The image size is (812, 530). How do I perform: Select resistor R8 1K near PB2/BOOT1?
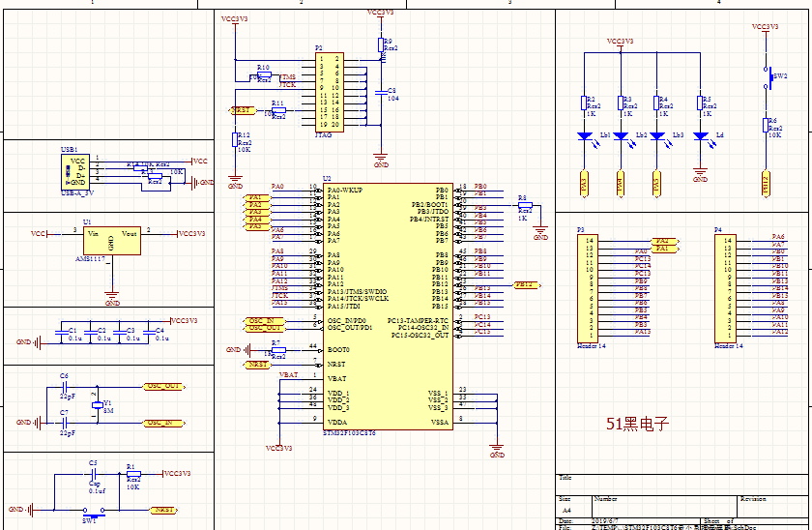(525, 205)
